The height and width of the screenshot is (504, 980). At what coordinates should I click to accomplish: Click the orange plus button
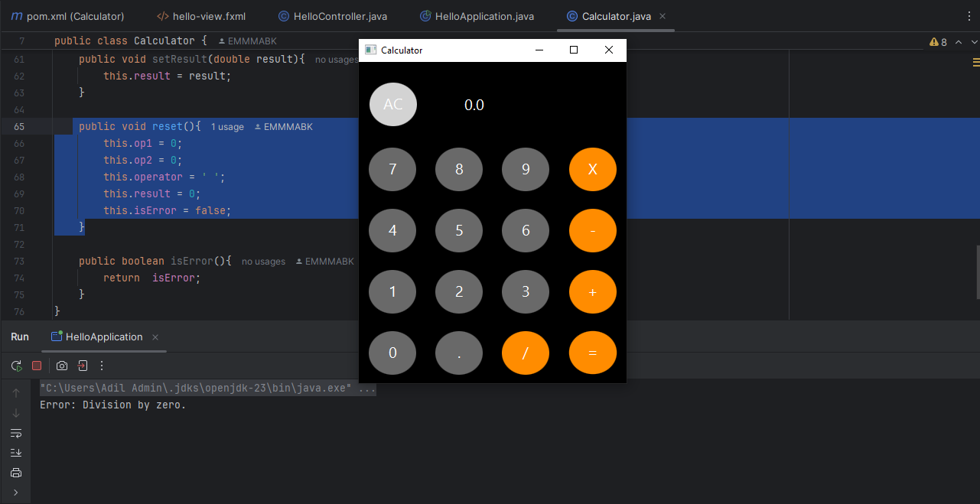pos(593,291)
